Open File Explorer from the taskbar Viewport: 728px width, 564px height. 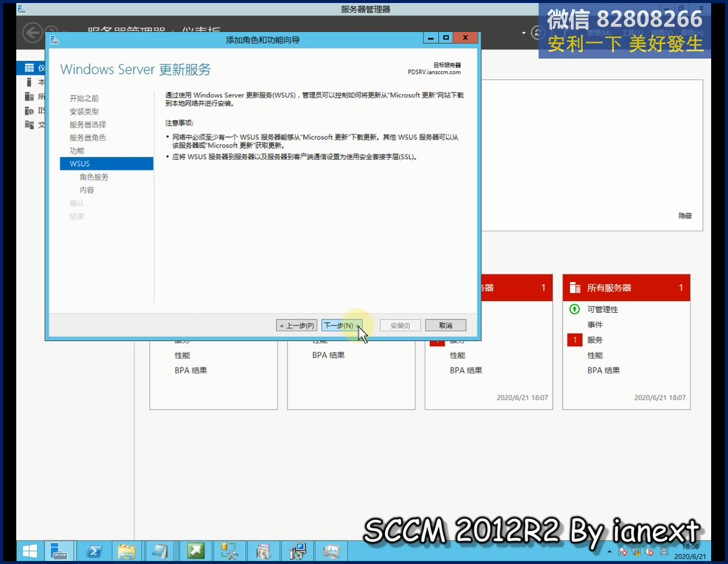126,551
